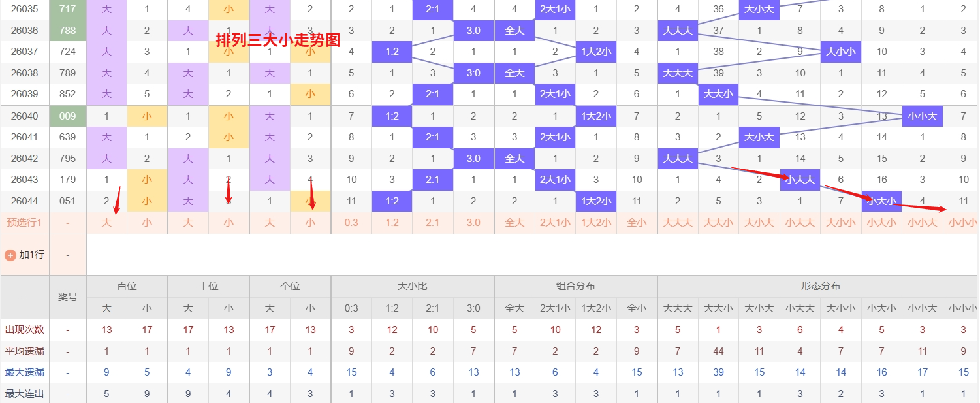
Task: Select 大 prediction for 百位 in 预选行1
Action: click(x=106, y=222)
